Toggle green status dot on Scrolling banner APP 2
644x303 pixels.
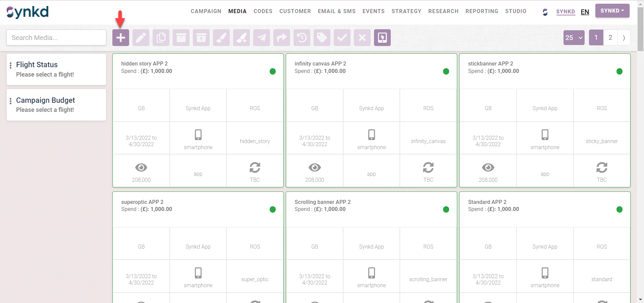446,210
